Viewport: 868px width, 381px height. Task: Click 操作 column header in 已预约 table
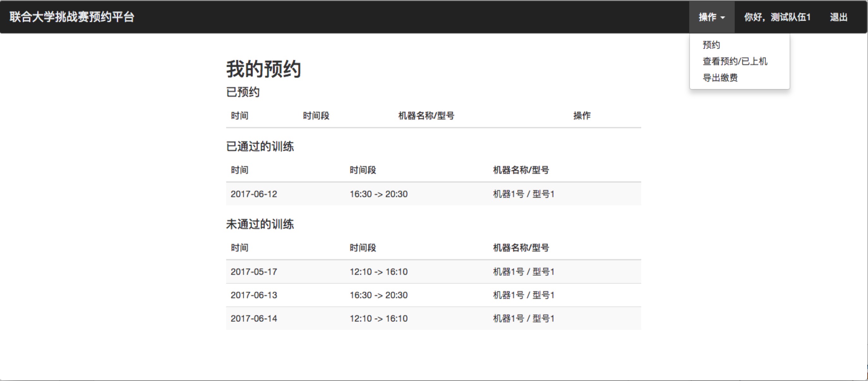click(582, 116)
